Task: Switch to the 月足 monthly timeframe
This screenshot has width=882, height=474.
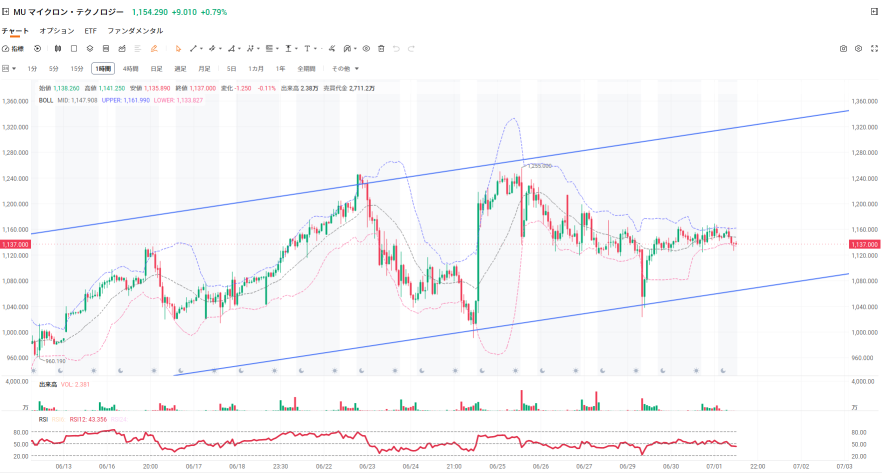Action: point(204,69)
